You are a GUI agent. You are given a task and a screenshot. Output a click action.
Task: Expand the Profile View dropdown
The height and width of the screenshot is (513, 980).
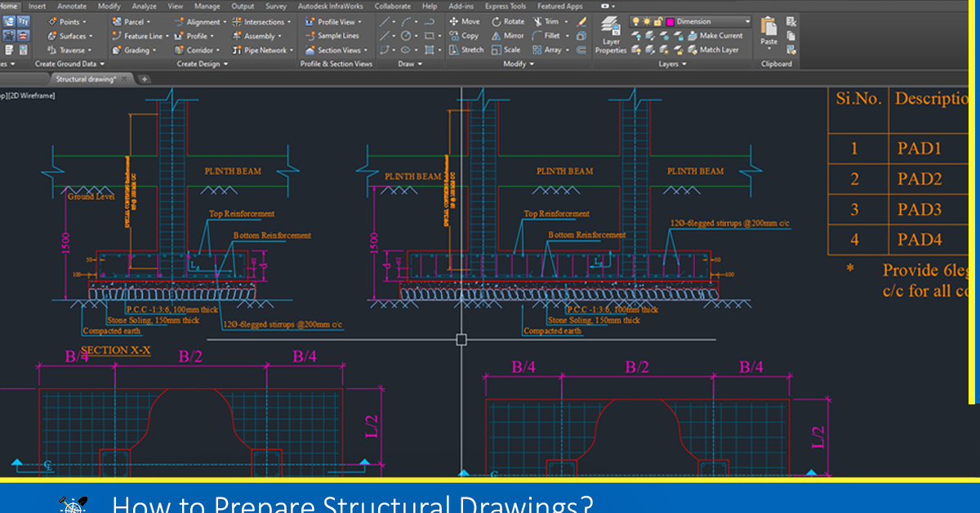click(360, 23)
